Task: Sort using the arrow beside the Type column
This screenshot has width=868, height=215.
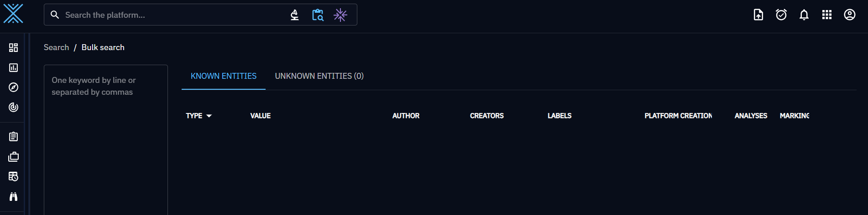Action: [209, 116]
